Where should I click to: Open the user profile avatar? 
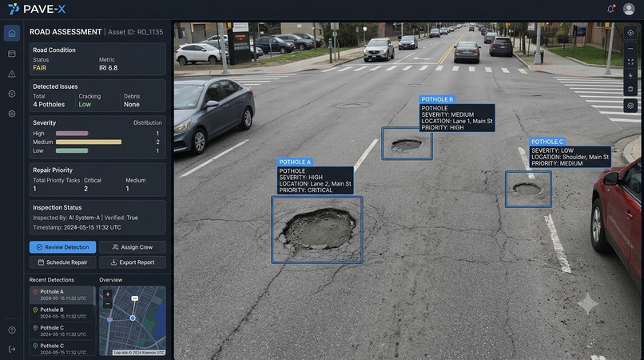click(x=629, y=9)
